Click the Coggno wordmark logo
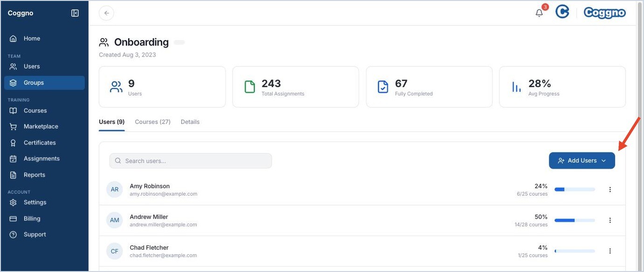 click(x=604, y=13)
